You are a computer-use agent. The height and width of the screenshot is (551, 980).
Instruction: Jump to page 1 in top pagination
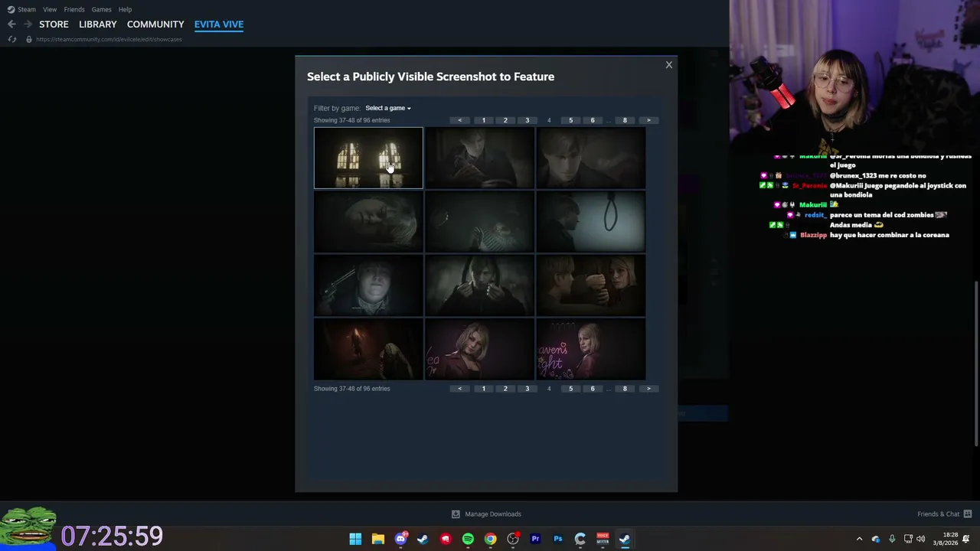[x=483, y=120]
